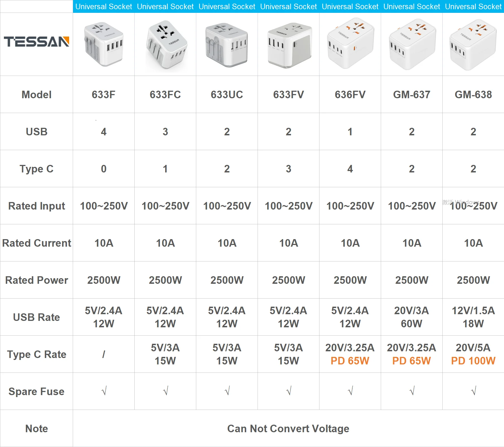This screenshot has height=447, width=504.
Task: Click the "Type C" row label
Action: coord(37,169)
